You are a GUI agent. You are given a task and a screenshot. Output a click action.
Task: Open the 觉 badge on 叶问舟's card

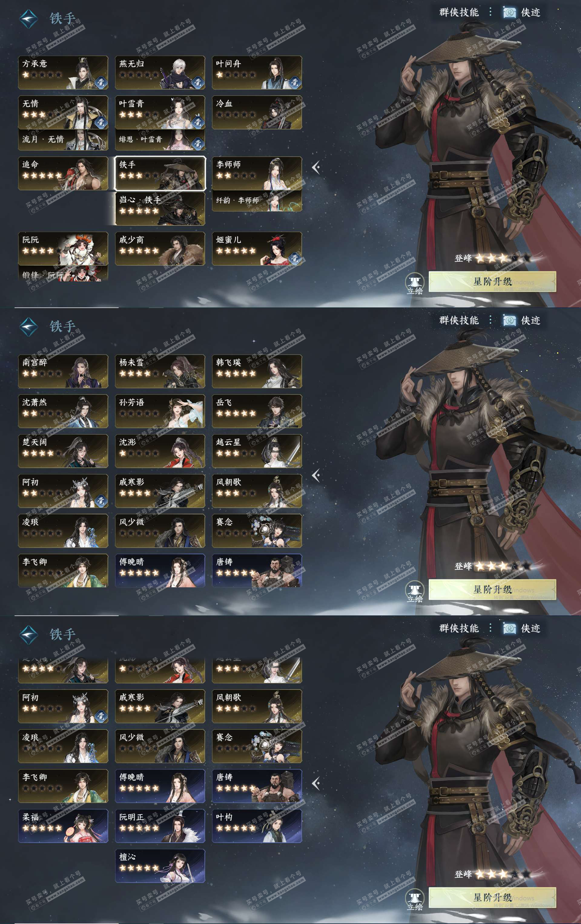tap(295, 82)
